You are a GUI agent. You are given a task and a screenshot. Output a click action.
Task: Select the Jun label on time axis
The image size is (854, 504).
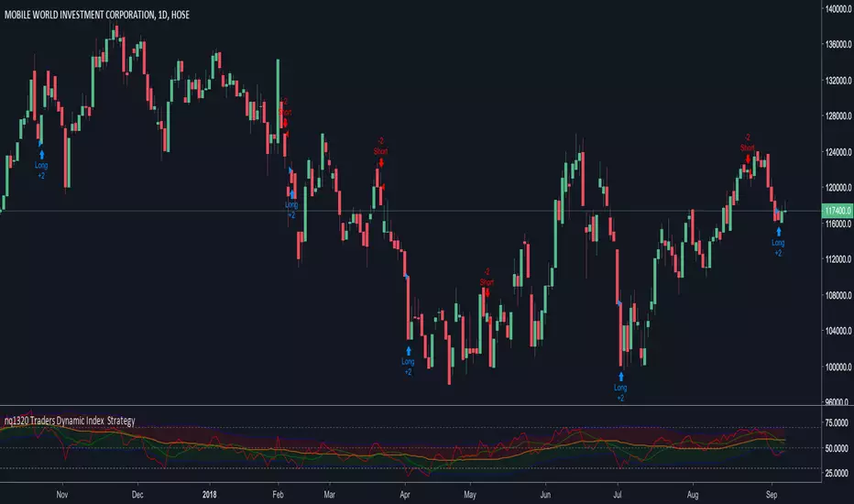tap(545, 495)
